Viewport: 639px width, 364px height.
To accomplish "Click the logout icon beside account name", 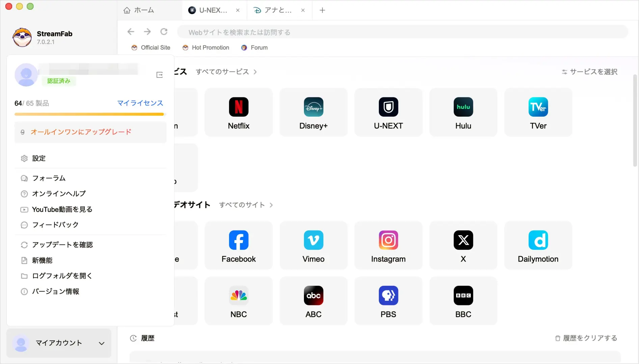I will [160, 75].
